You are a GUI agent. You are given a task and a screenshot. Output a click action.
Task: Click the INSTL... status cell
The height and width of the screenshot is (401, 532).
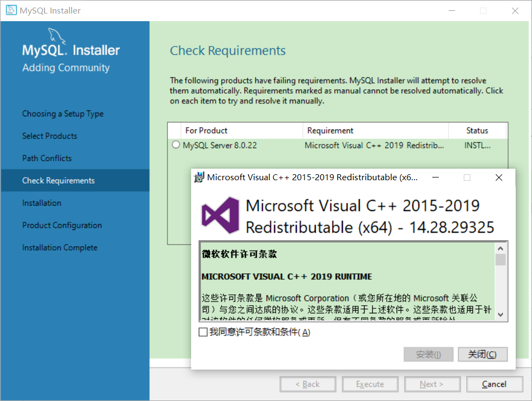tap(477, 146)
